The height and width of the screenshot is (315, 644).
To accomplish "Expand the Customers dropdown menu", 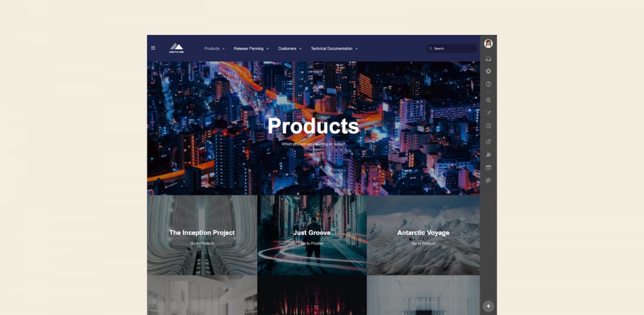I will point(290,48).
